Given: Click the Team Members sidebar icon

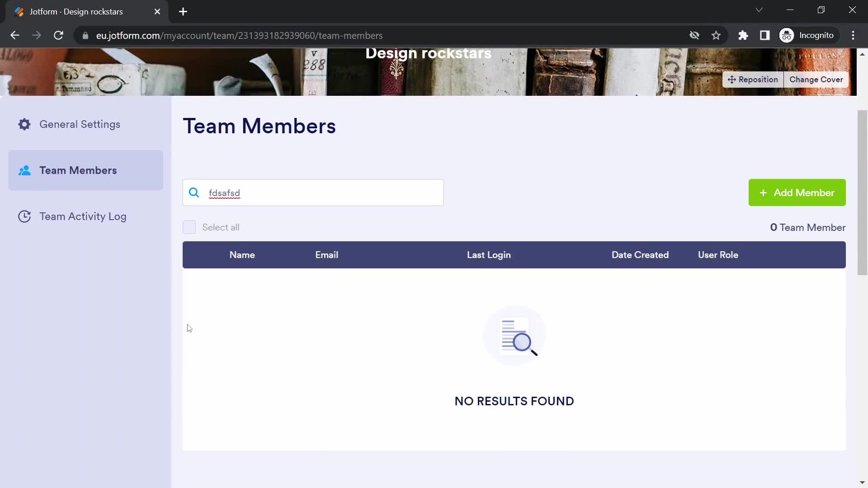Looking at the screenshot, I should point(24,170).
